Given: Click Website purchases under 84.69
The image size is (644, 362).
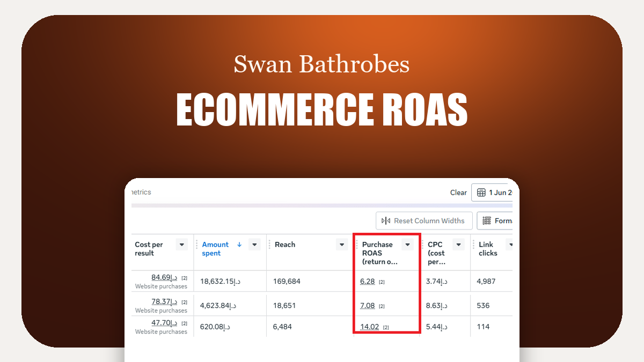Looking at the screenshot, I should 161,286.
